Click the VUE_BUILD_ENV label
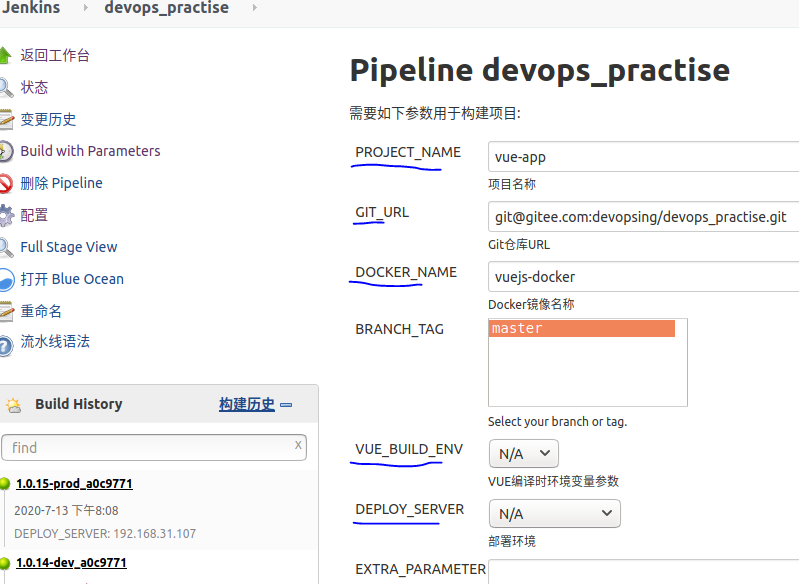 409,449
